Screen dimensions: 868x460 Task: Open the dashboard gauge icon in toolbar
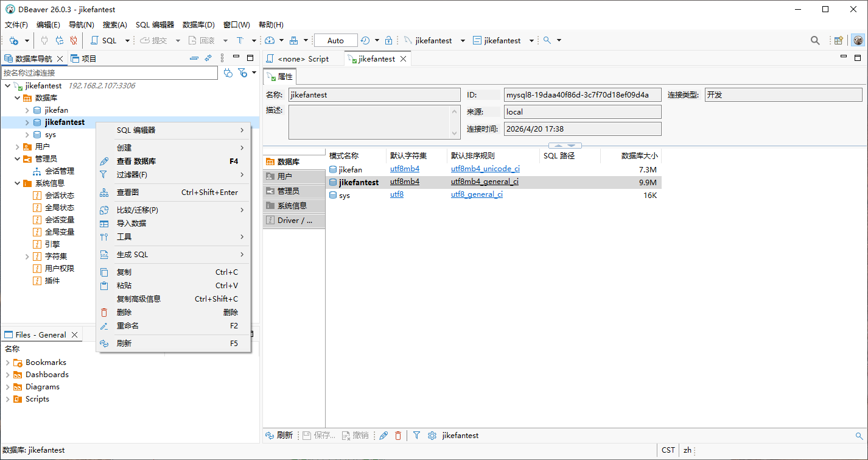(x=270, y=41)
